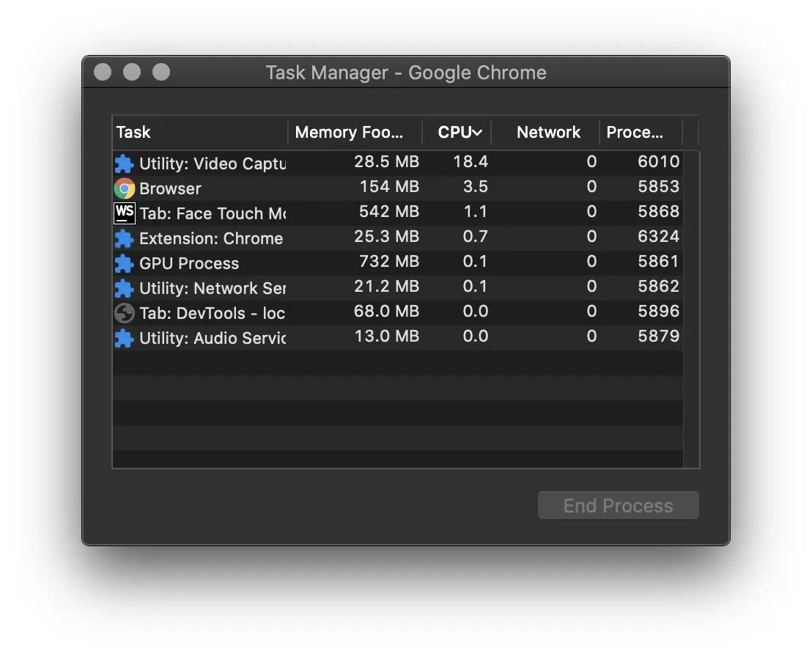
Task: Click the Audio Service utility puzzle icon
Action: coord(125,338)
